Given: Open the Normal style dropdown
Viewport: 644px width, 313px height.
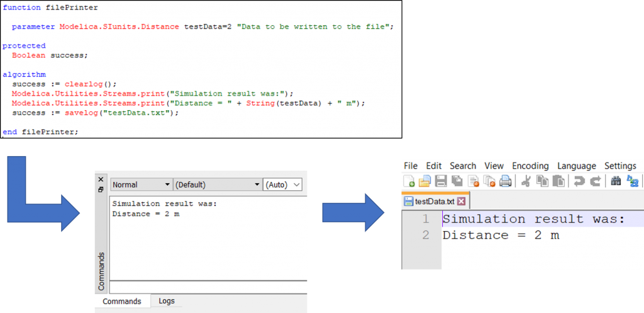Looking at the screenshot, I should [142, 185].
